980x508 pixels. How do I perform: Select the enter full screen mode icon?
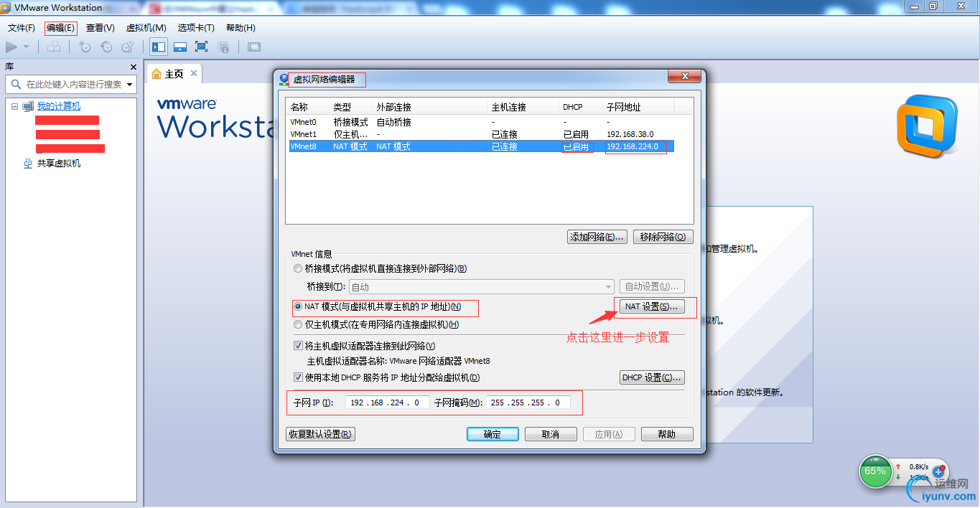202,47
